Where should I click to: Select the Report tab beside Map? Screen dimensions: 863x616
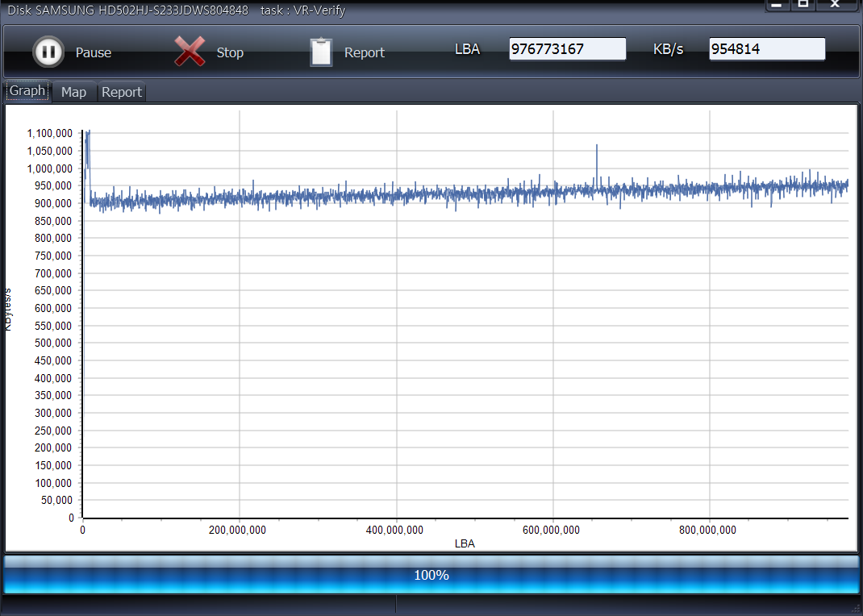(x=122, y=92)
